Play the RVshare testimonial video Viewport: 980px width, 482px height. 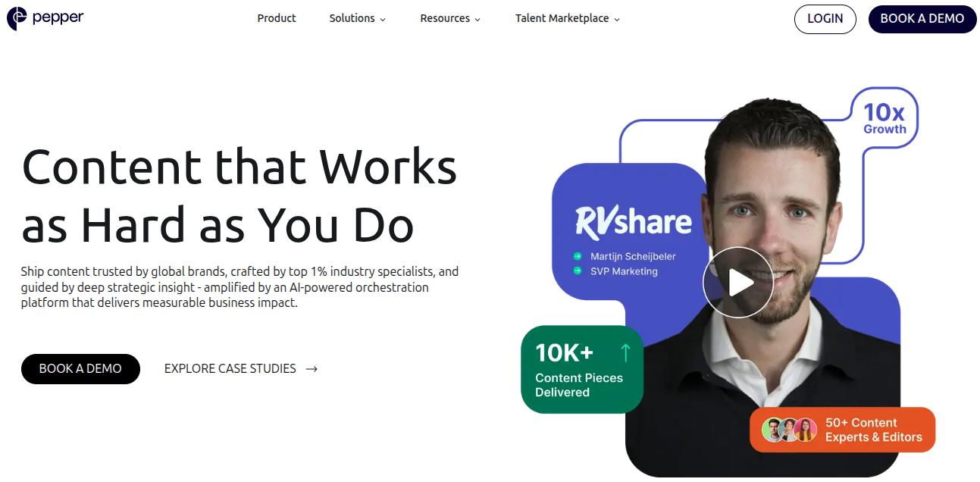737,282
